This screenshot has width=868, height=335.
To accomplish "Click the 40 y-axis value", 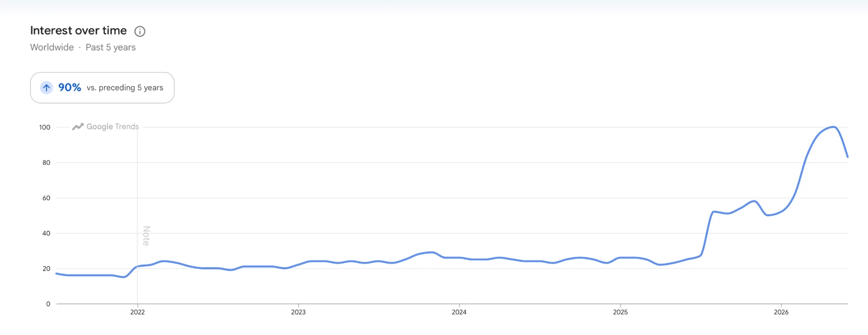I will coord(46,233).
